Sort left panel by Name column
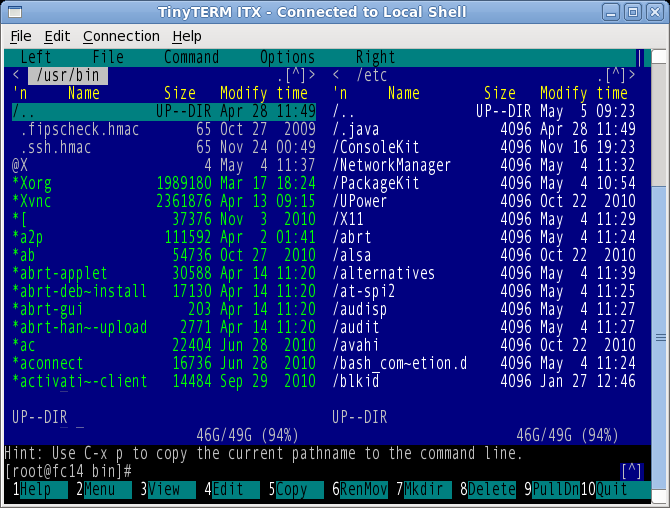The height and width of the screenshot is (508, 670). tap(84, 93)
